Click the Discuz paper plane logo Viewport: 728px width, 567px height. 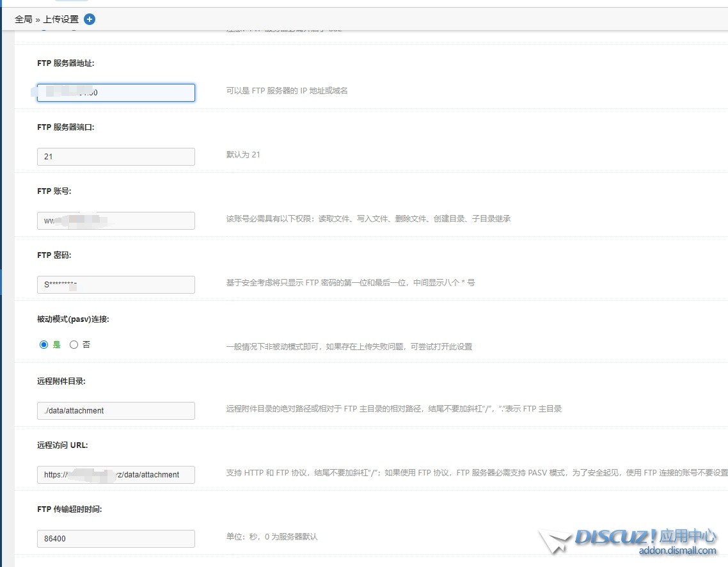(x=554, y=541)
